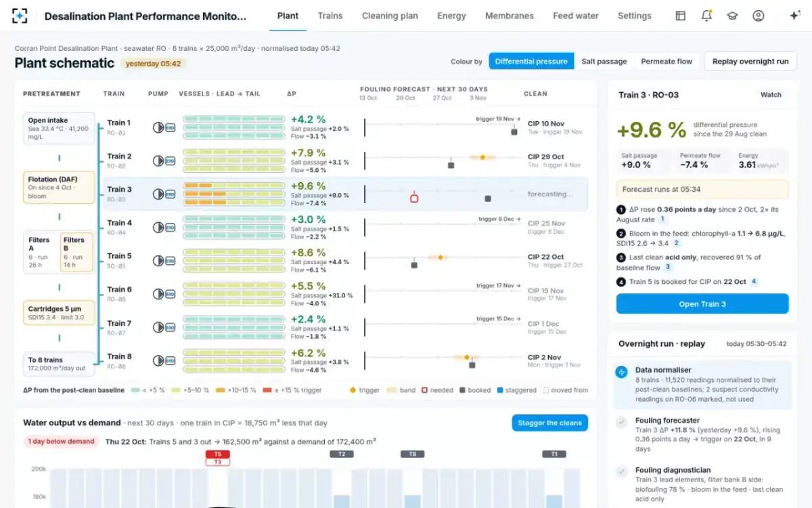Click the 'yesterday 05:42' badge
812x508 pixels.
153,64
